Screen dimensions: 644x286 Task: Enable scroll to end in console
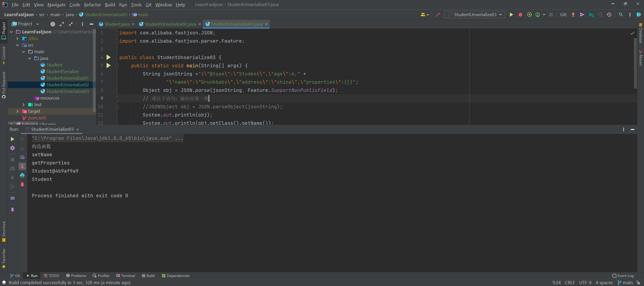tap(22, 166)
